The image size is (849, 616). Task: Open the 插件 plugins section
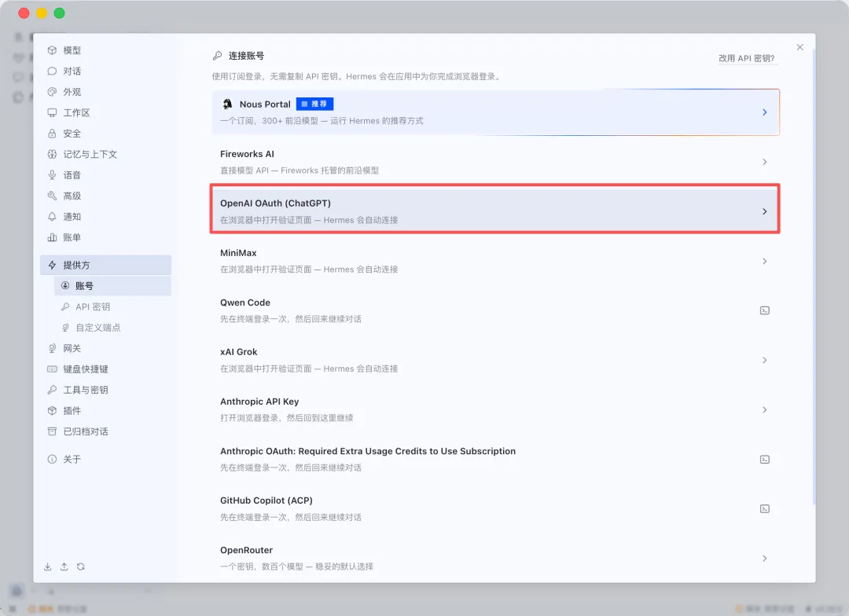105,411
